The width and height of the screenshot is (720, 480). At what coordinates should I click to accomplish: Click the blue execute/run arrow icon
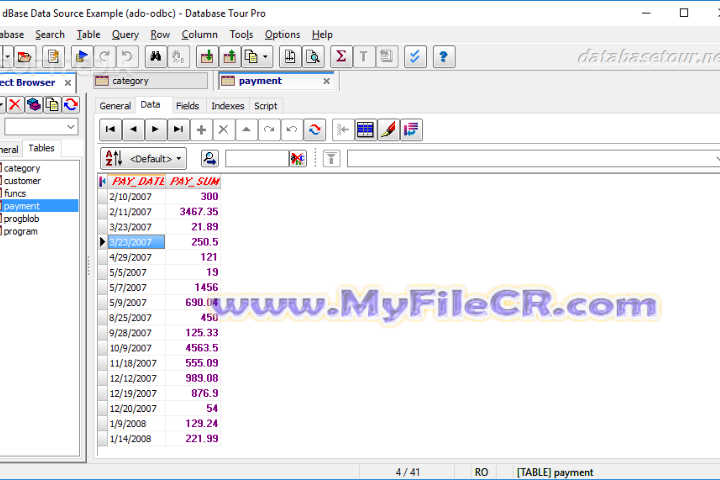coord(82,57)
